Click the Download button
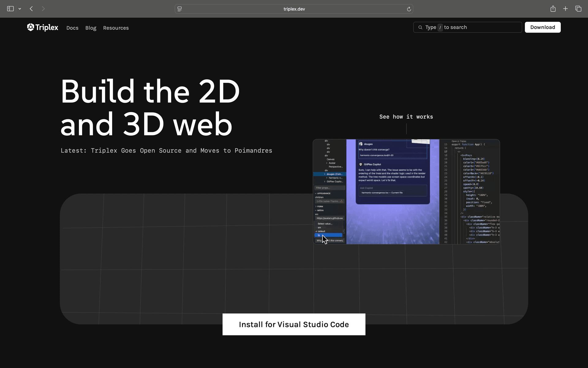The height and width of the screenshot is (368, 588). pos(542,27)
